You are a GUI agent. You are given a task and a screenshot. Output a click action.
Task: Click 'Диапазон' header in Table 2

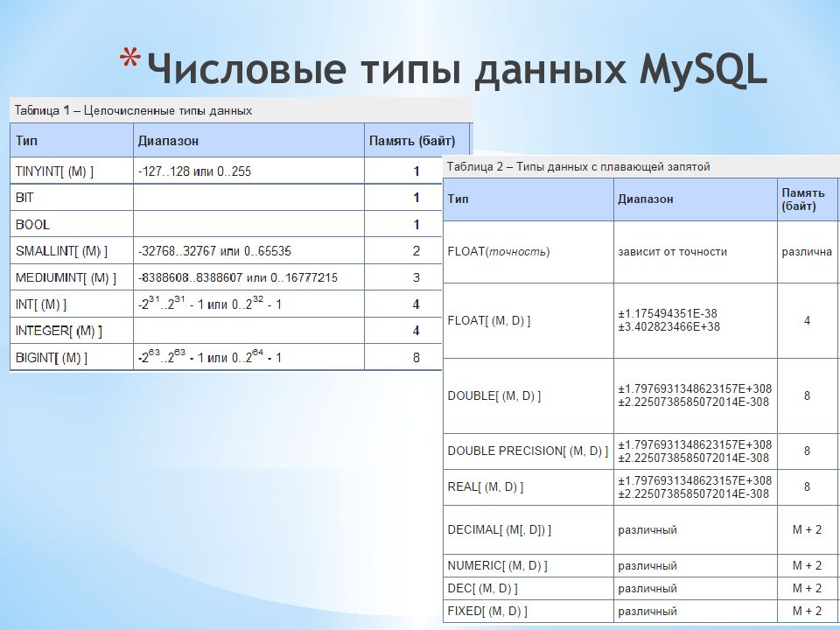pyautogui.click(x=646, y=199)
